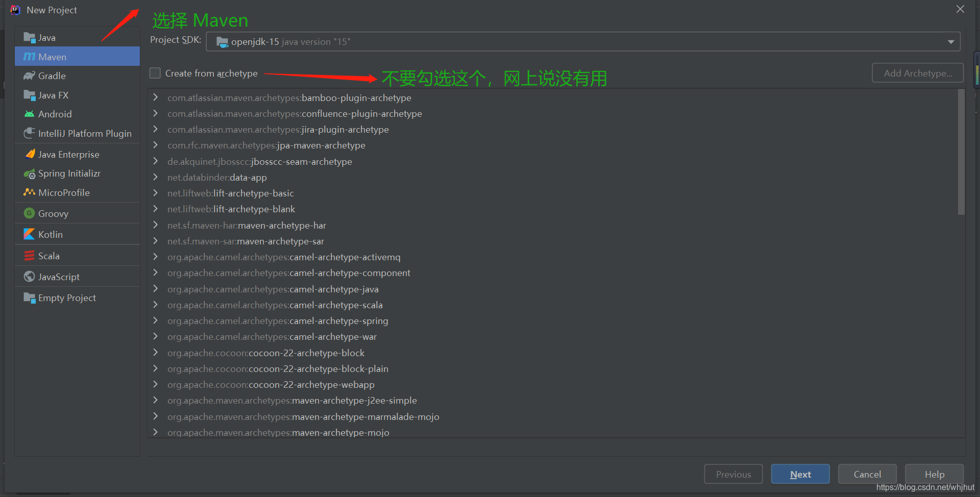Select maven-archetype-mojo row

pos(553,432)
